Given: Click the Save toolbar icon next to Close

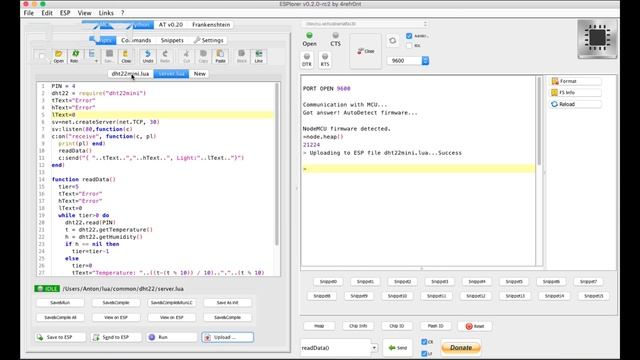Looking at the screenshot, I should tap(109, 56).
